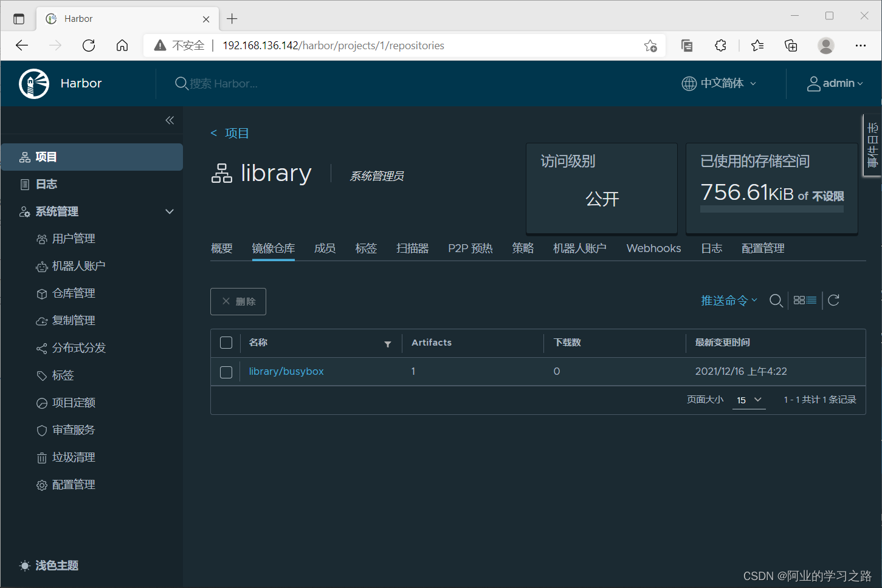Sort by 最新变更时间 column header
The image size is (882, 588).
[x=723, y=343]
